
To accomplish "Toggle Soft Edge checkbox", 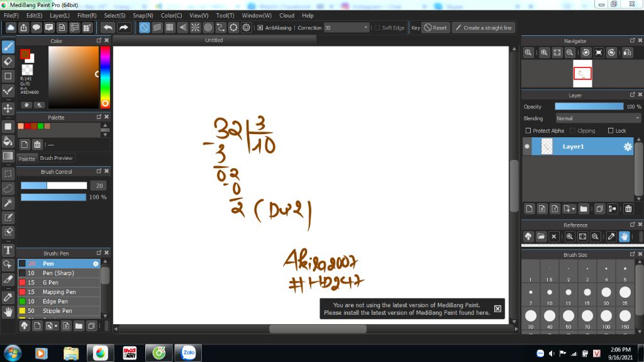I will pos(377,28).
